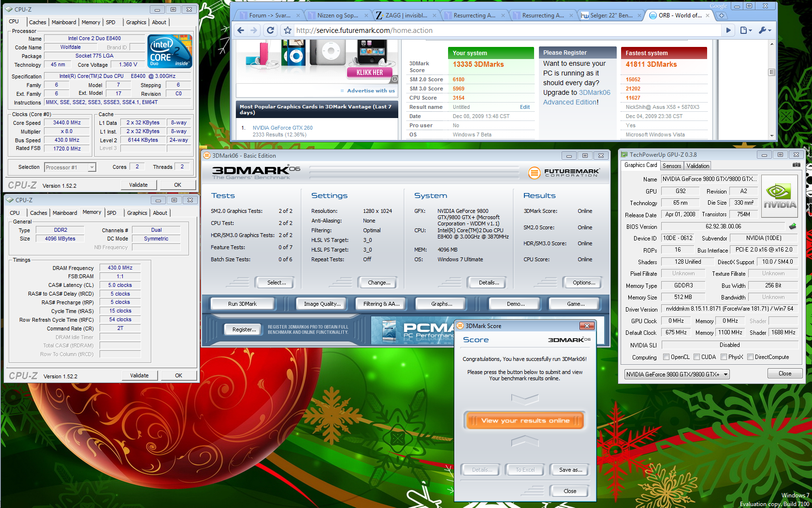
Task: Click OK in bottom CPU-Z window
Action: pos(178,375)
